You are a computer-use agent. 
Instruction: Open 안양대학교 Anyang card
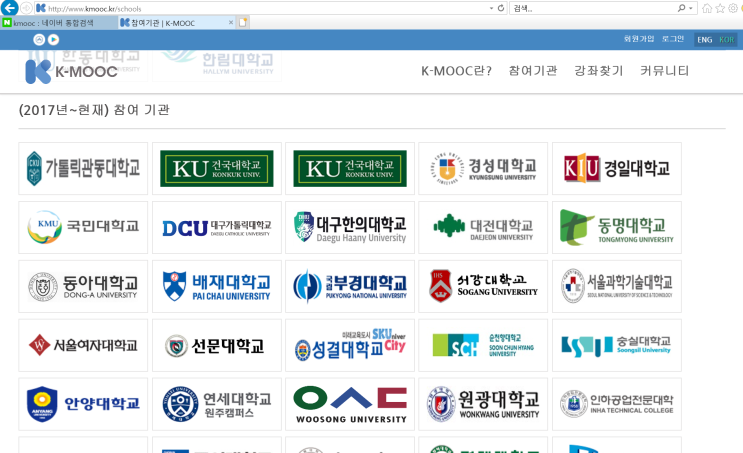coord(83,404)
